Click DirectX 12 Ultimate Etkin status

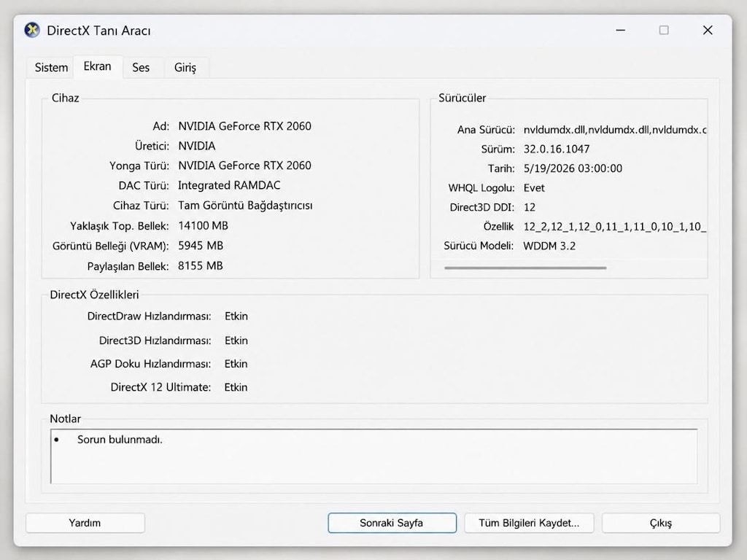(236, 387)
